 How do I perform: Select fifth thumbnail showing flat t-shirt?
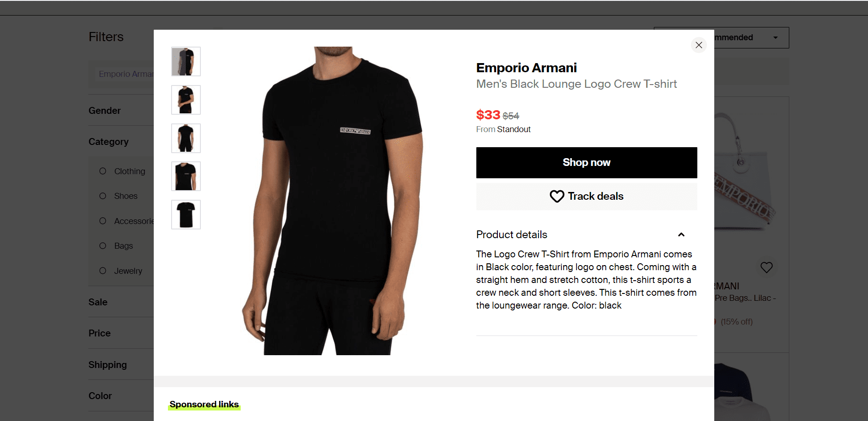[186, 214]
